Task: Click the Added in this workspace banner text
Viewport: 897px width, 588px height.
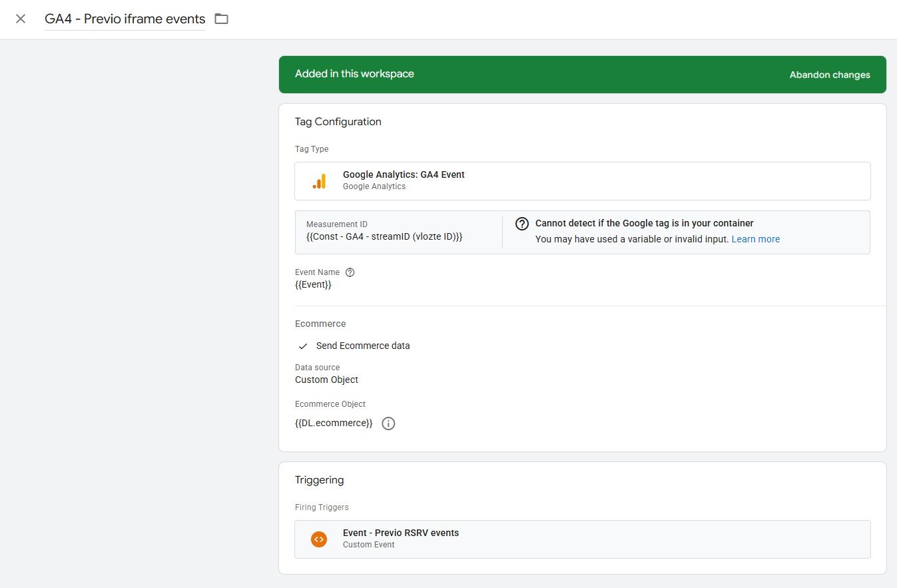Action: (354, 74)
